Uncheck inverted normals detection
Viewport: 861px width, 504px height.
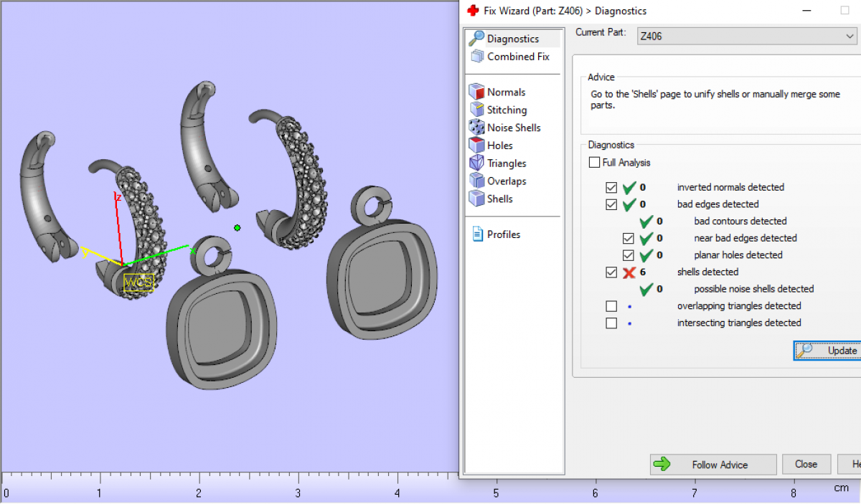tap(611, 188)
